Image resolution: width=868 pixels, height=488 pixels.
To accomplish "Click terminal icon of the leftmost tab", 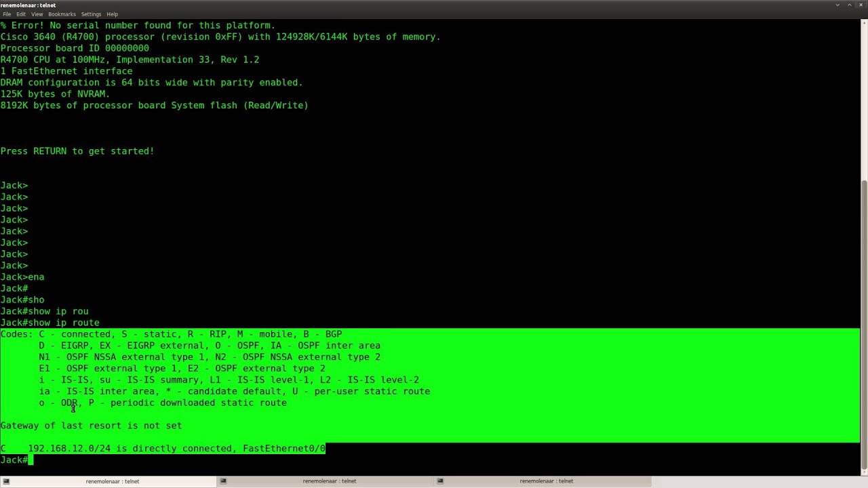I will click(6, 481).
